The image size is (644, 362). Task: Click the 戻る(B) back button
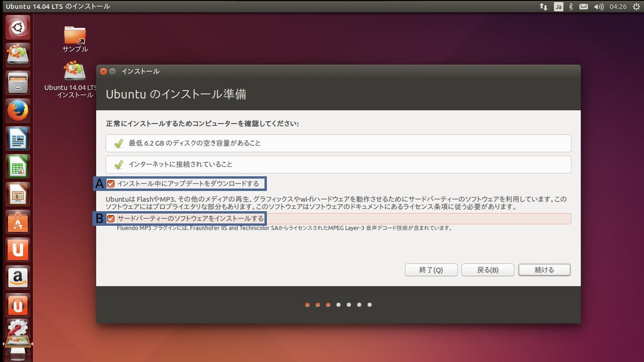(488, 270)
